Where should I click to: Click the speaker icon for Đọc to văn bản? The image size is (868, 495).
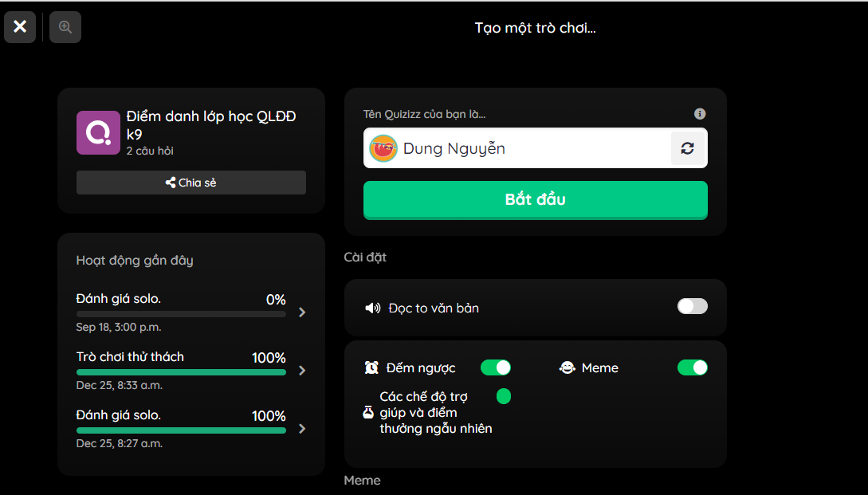tap(373, 308)
